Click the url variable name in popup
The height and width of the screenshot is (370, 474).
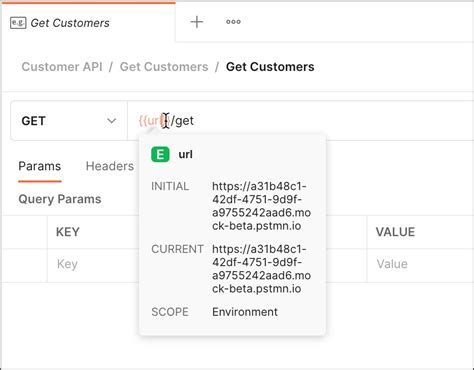pyautogui.click(x=186, y=155)
